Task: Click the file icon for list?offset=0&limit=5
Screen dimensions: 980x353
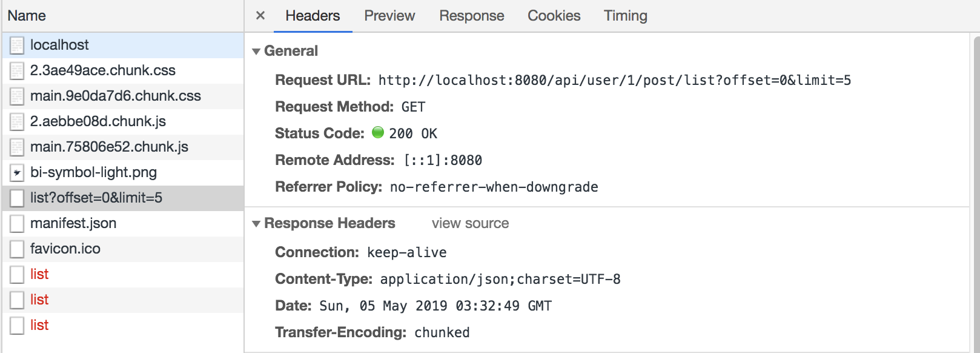Action: pyautogui.click(x=17, y=198)
